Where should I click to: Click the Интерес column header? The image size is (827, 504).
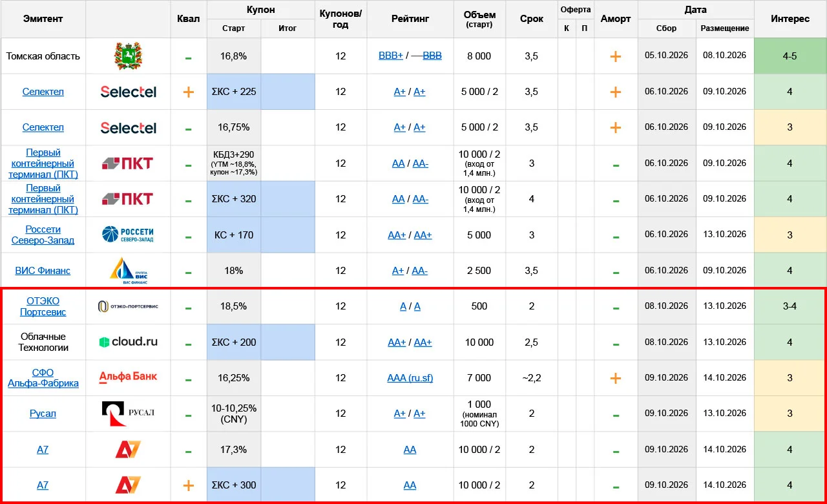coord(790,19)
